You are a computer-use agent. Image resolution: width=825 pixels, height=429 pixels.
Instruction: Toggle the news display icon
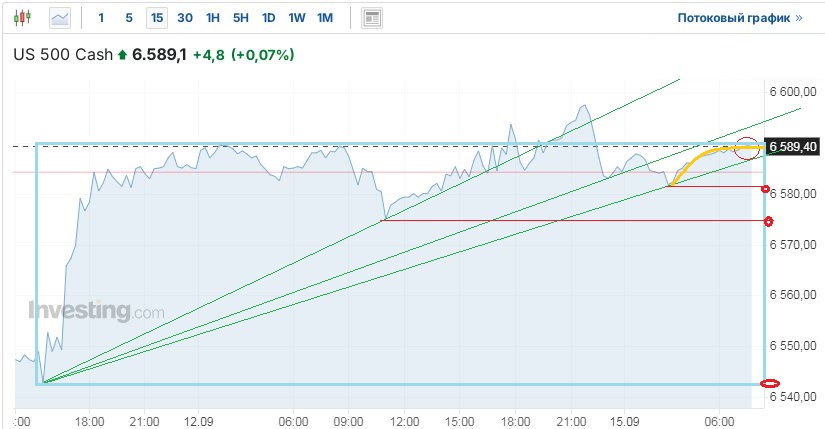pyautogui.click(x=372, y=18)
